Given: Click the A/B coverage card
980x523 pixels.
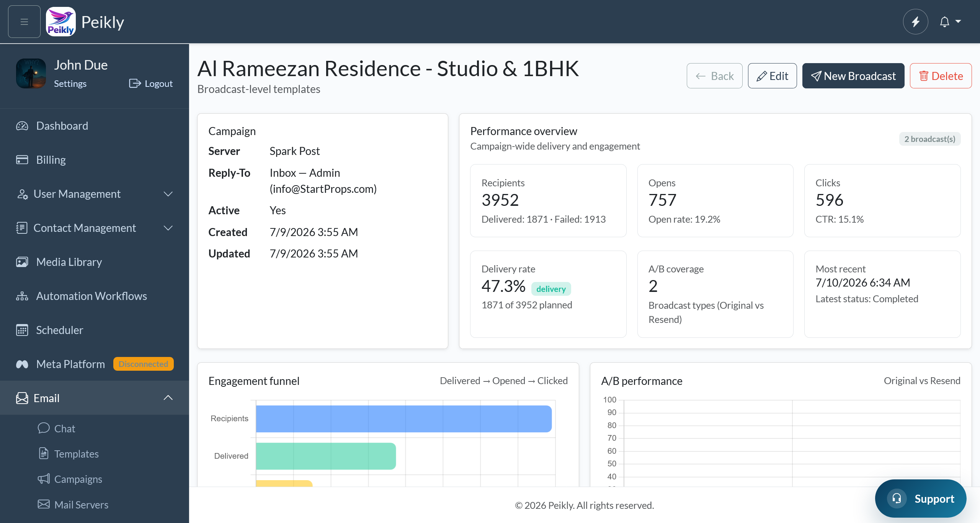Looking at the screenshot, I should coord(715,294).
